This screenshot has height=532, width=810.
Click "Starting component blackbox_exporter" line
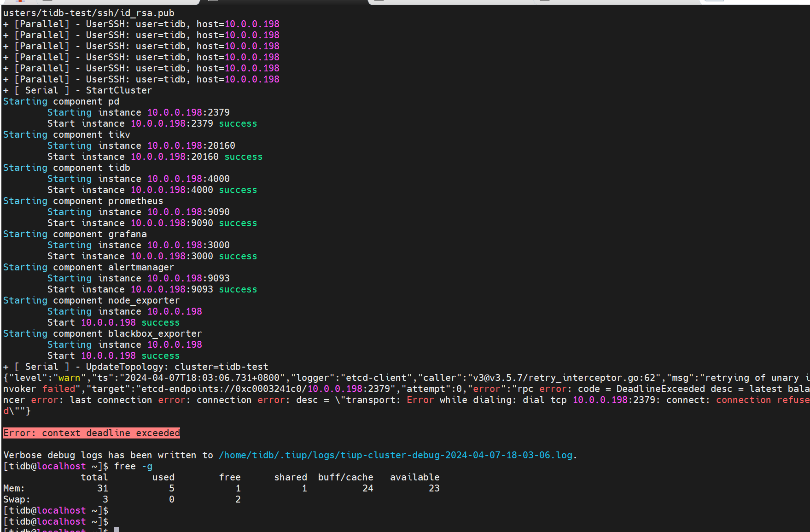pyautogui.click(x=103, y=333)
